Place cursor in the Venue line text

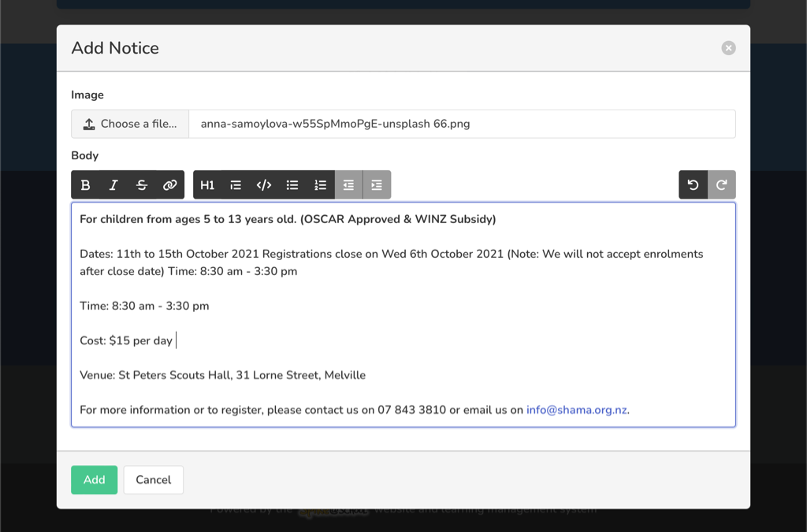click(222, 375)
